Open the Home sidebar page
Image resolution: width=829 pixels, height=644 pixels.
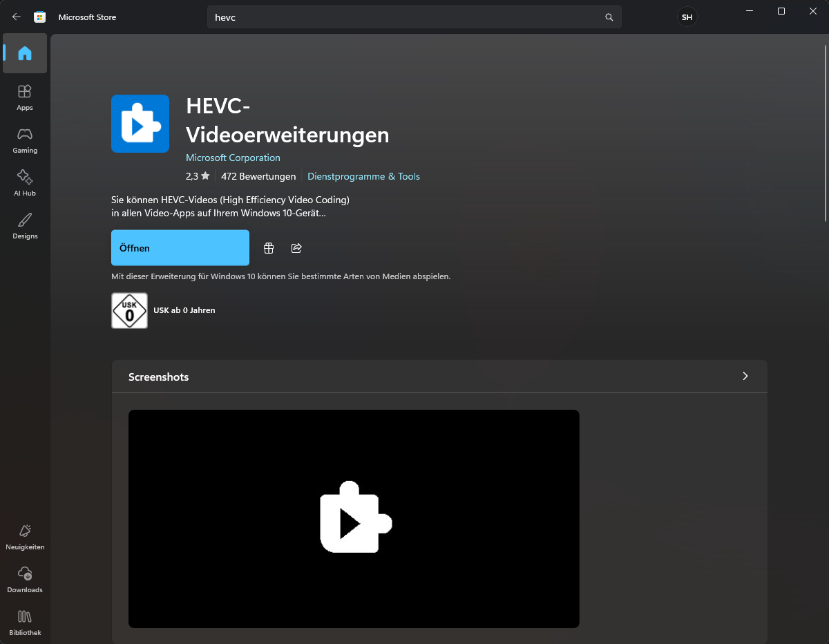tap(25, 53)
